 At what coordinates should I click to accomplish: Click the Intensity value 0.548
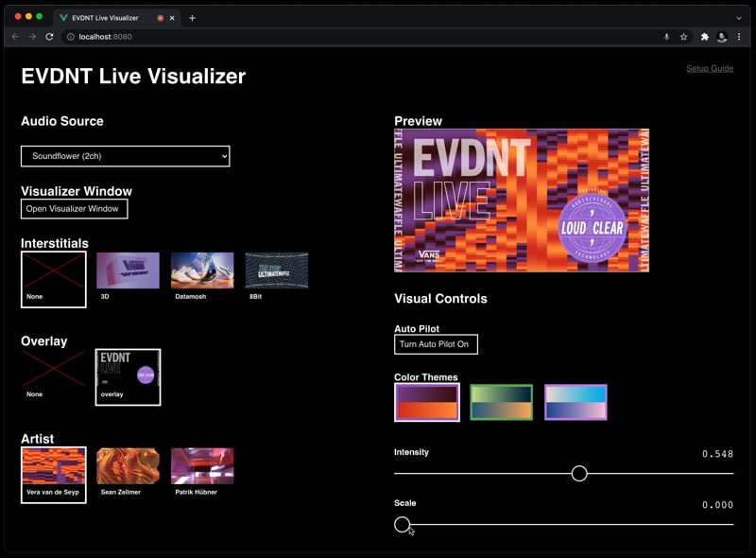tap(717, 454)
